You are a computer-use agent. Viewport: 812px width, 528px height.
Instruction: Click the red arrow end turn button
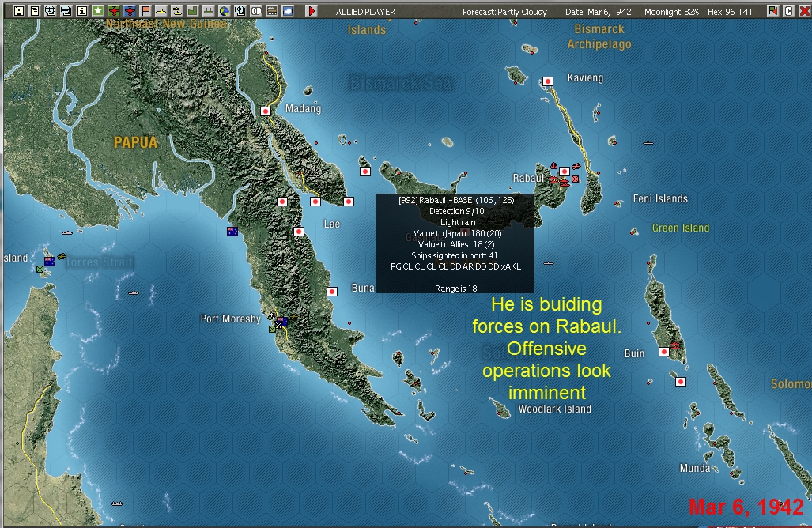pos(312,11)
